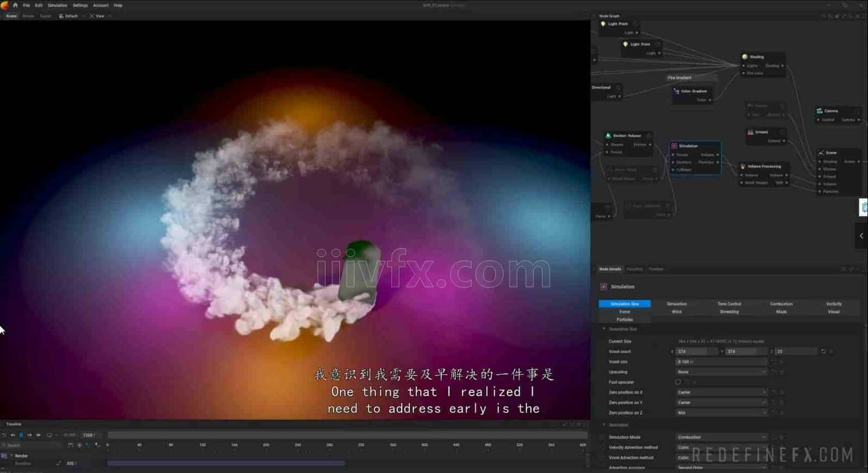Viewport: 868px width, 473px height.
Task: Switch to the Node Details tab
Action: point(610,269)
